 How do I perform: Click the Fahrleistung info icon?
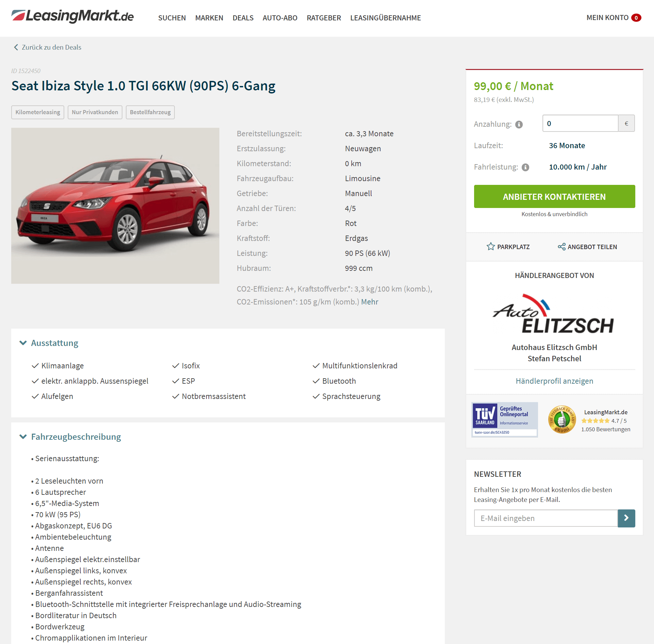pyautogui.click(x=525, y=167)
